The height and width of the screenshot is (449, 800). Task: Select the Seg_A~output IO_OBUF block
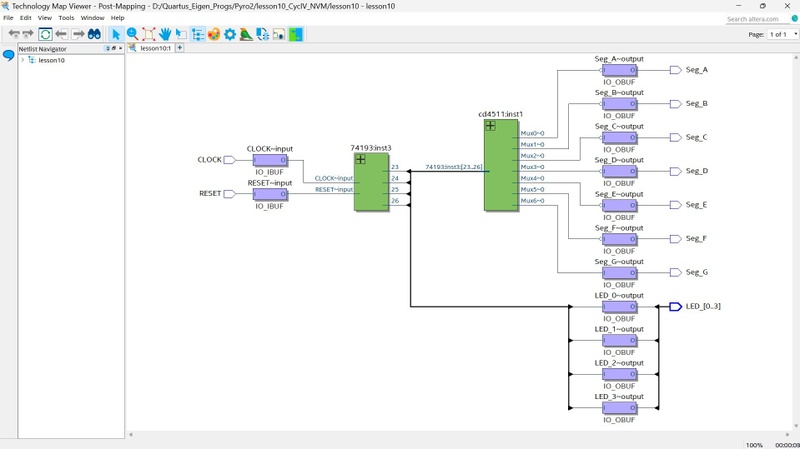click(x=619, y=70)
